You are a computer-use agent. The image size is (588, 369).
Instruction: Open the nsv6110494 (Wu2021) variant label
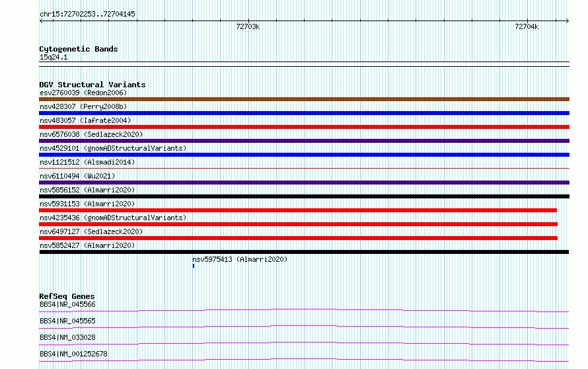77,176
